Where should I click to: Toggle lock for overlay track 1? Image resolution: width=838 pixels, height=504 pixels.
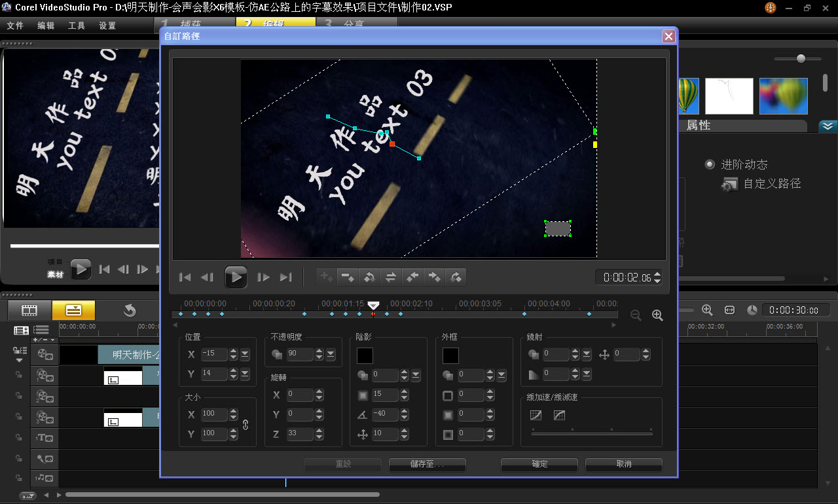pos(19,374)
